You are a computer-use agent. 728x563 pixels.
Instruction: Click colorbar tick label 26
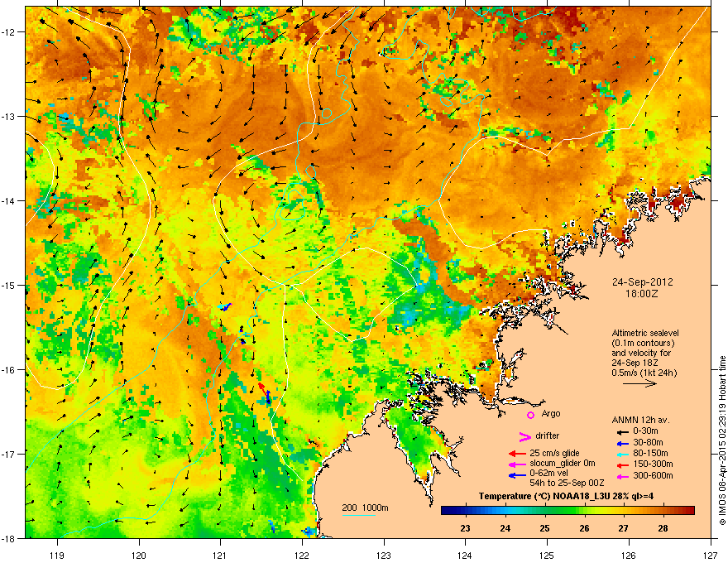coord(584,528)
